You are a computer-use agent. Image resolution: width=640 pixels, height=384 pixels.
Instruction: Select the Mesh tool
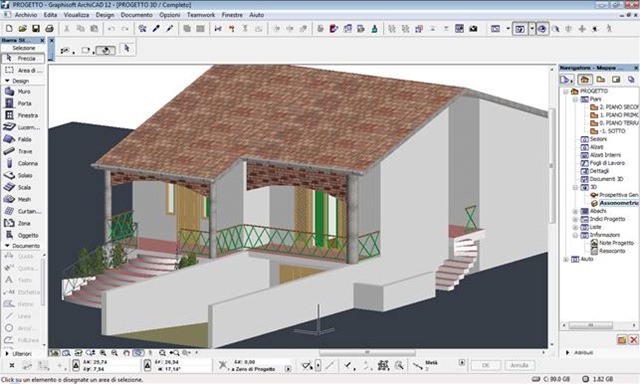[x=23, y=199]
